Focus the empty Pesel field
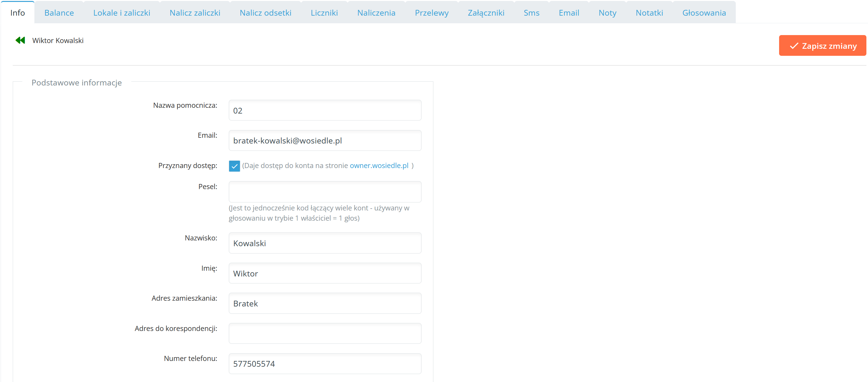This screenshot has height=382, width=868. pyautogui.click(x=325, y=192)
